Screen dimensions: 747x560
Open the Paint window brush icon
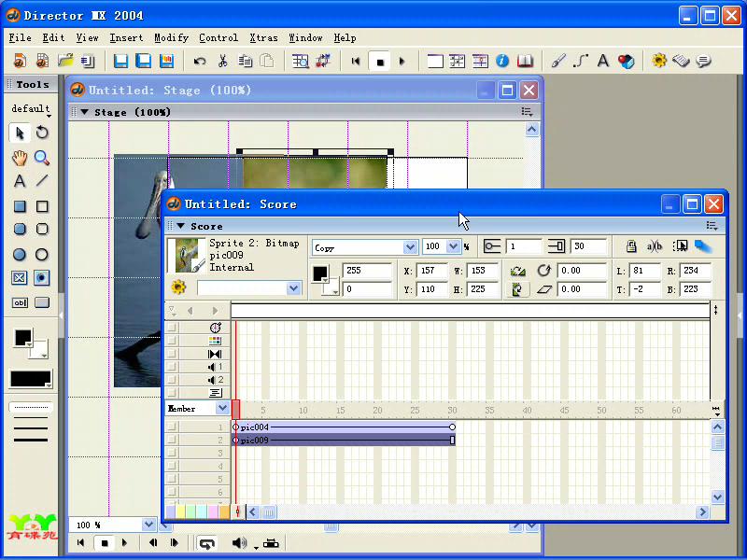point(558,61)
